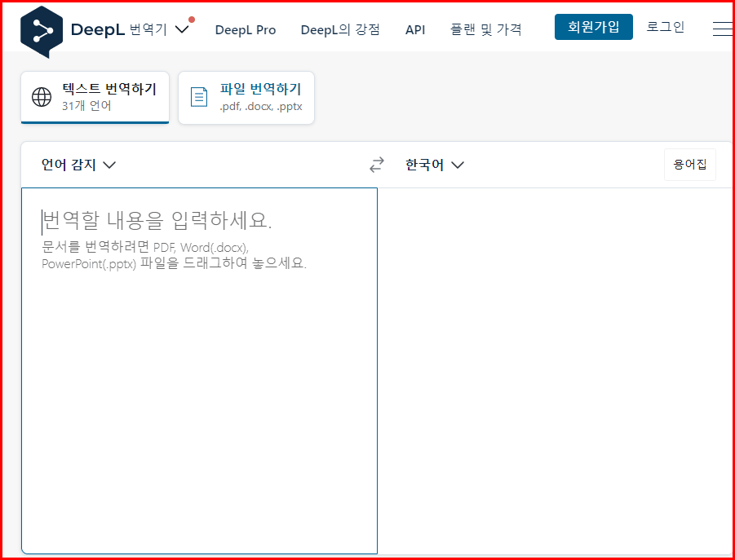
Task: Click the '31개 언어' subtitle text
Action: (86, 106)
